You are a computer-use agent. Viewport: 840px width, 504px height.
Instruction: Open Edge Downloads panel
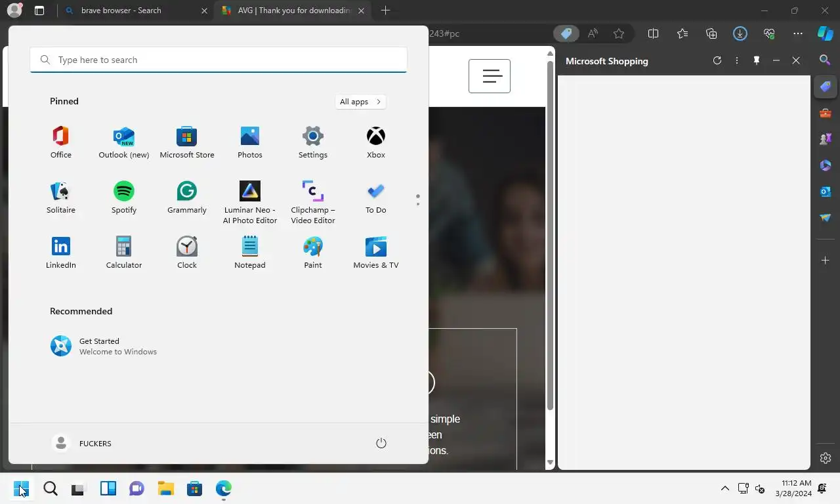[740, 33]
